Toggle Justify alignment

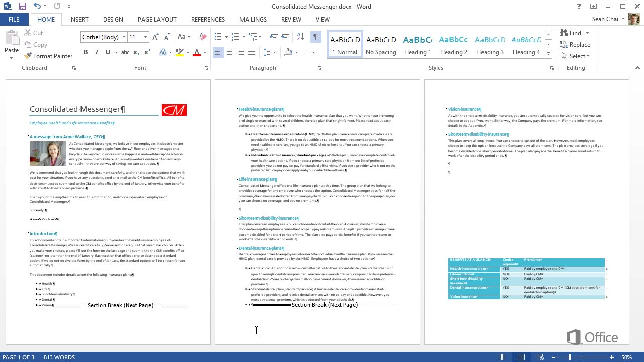coord(252,52)
